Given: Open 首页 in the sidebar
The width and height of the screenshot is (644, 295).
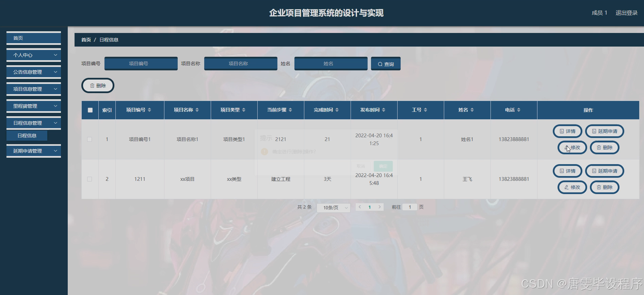Looking at the screenshot, I should pyautogui.click(x=34, y=38).
